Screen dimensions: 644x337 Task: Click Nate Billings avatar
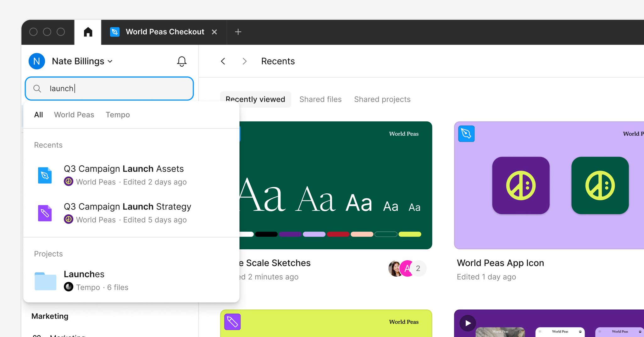(37, 61)
